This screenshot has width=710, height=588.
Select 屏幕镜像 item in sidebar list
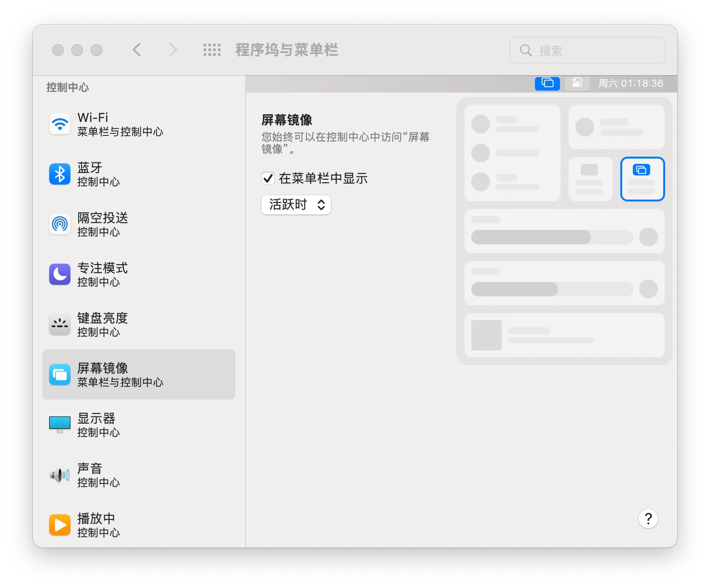(139, 374)
